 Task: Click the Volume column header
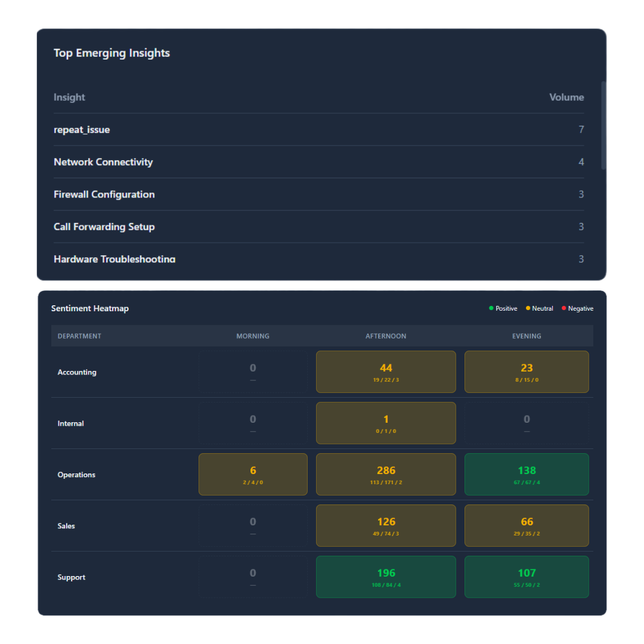(x=566, y=97)
